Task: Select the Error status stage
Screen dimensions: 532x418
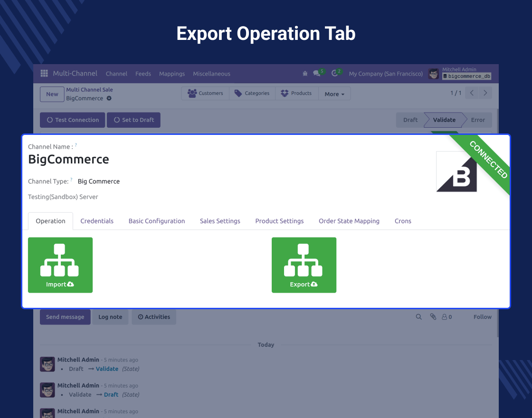Action: pos(478,120)
